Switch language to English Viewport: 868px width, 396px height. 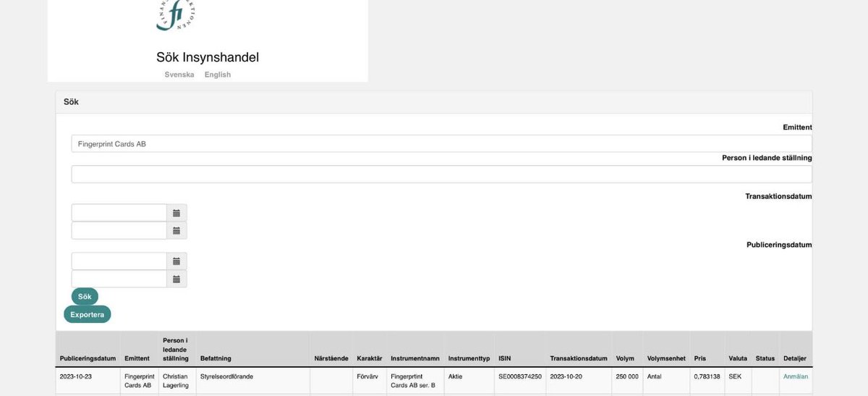tap(218, 75)
